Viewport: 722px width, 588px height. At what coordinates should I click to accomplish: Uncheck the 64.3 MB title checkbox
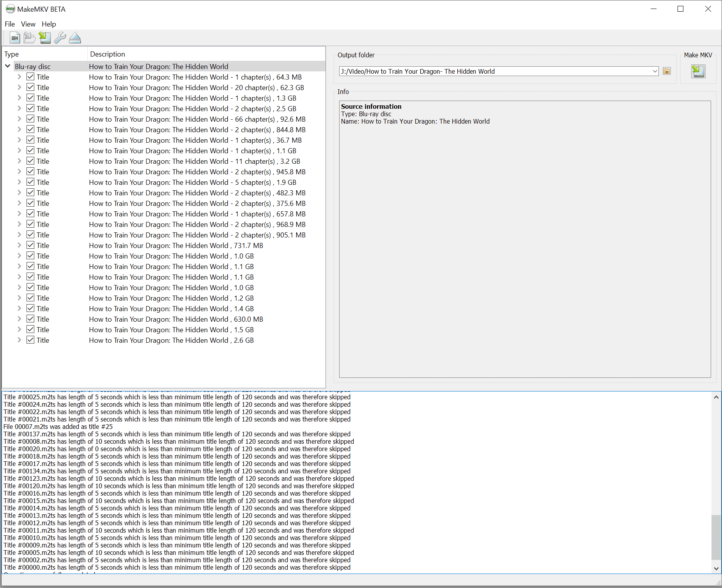(30, 77)
